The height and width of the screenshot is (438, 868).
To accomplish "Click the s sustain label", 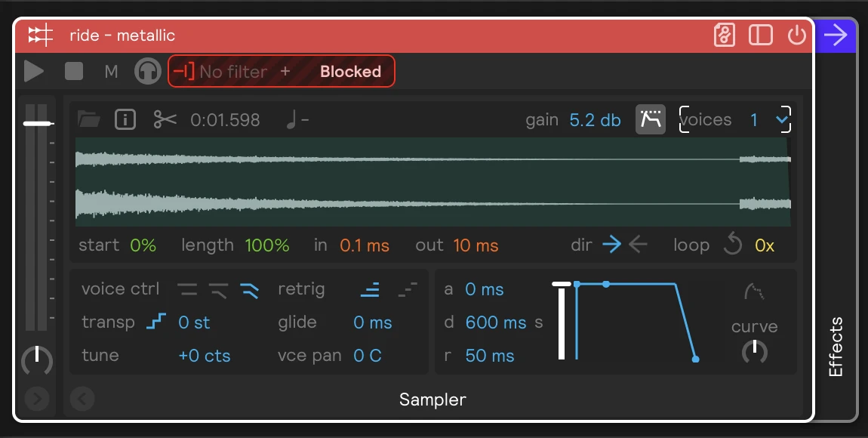I will point(539,322).
